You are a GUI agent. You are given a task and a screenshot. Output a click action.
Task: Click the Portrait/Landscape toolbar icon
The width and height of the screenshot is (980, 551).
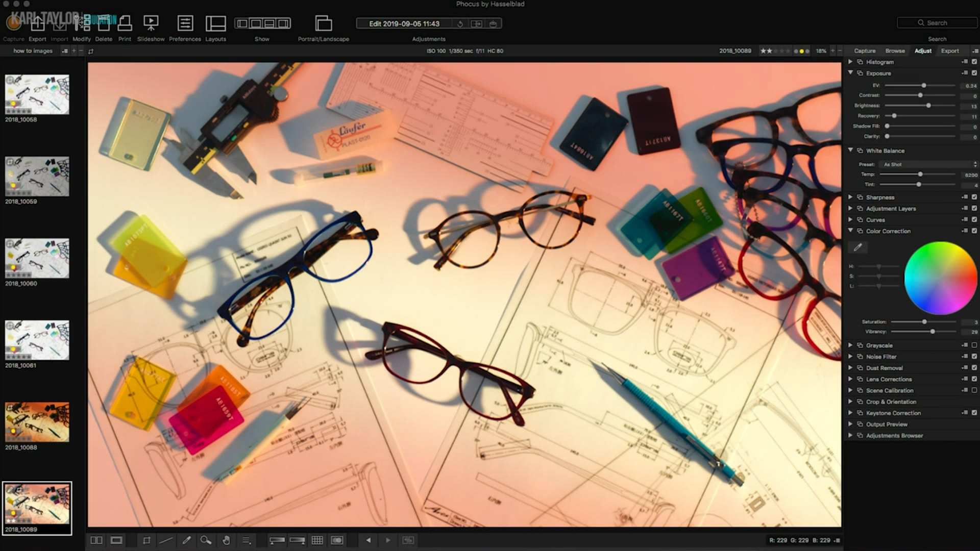(323, 23)
